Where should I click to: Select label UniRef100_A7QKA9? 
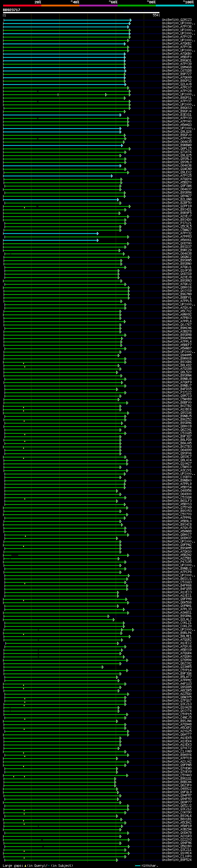(177, 78)
